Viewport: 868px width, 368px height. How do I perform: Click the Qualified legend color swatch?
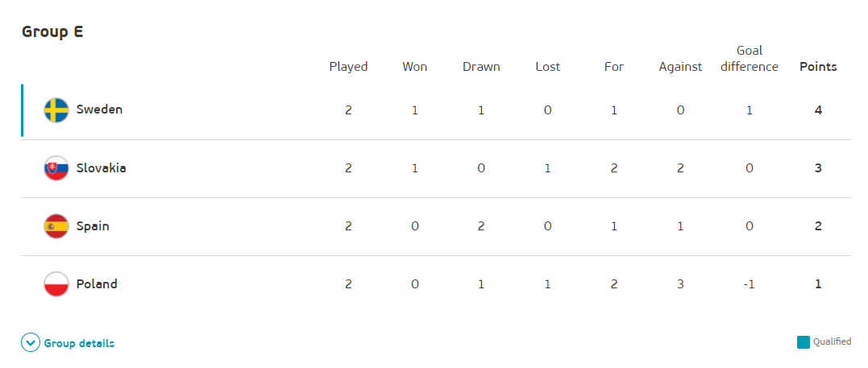tap(803, 342)
